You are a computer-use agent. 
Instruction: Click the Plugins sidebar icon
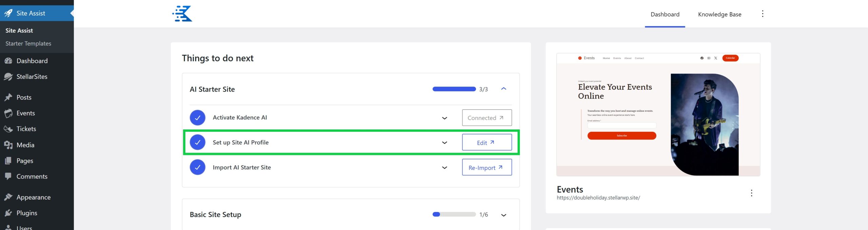click(8, 213)
